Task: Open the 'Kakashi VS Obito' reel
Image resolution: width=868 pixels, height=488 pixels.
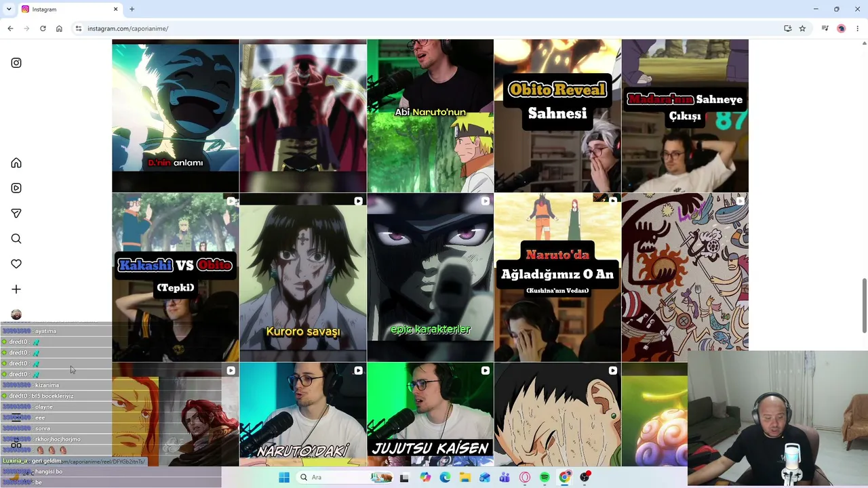Action: click(176, 278)
